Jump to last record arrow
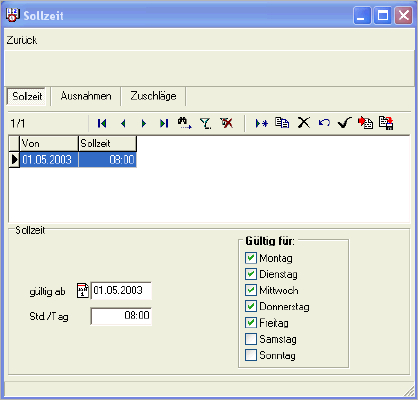 click(164, 124)
